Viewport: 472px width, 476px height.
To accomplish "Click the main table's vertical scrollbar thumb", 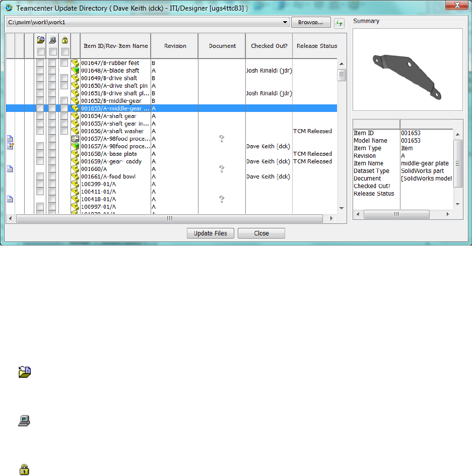I will coord(342,75).
